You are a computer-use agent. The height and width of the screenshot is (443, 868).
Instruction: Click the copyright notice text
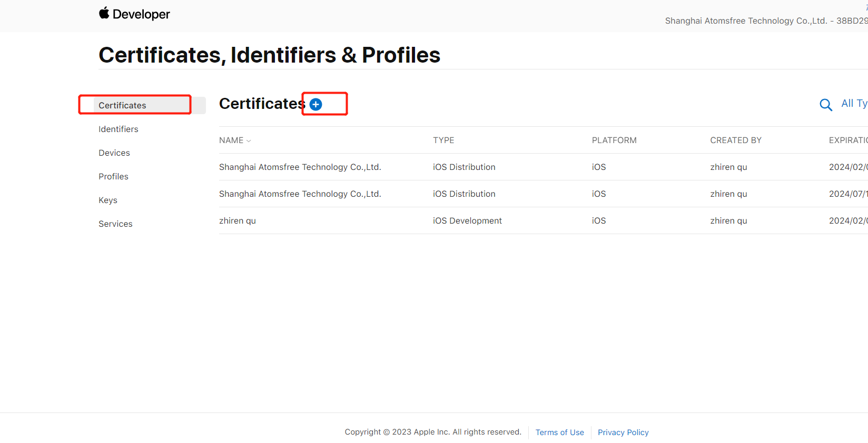click(x=433, y=432)
